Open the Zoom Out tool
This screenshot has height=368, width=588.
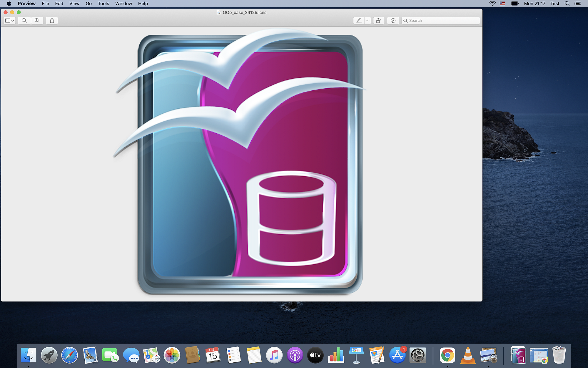pyautogui.click(x=25, y=20)
